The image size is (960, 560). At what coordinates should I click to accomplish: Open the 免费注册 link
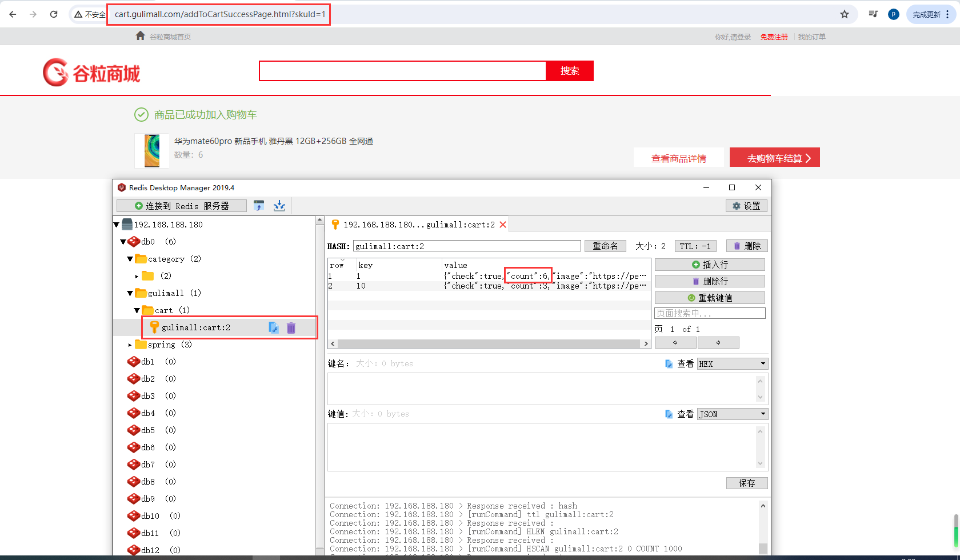coord(774,37)
